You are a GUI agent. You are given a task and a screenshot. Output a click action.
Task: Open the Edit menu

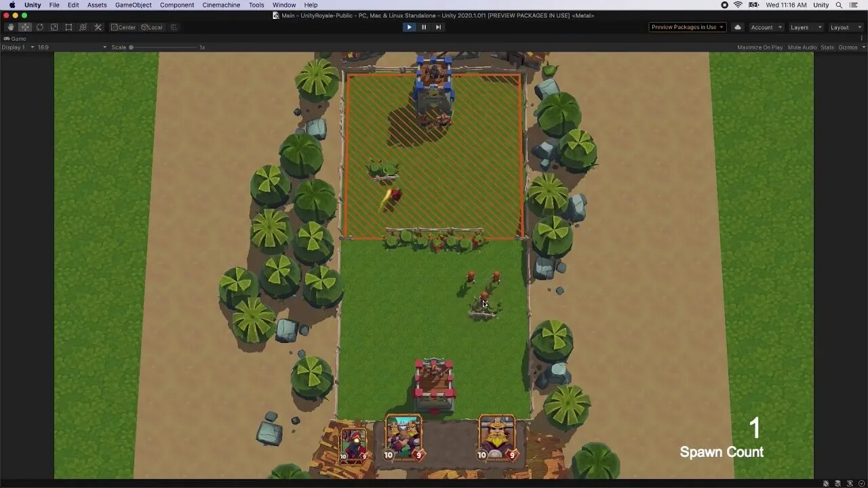(73, 5)
